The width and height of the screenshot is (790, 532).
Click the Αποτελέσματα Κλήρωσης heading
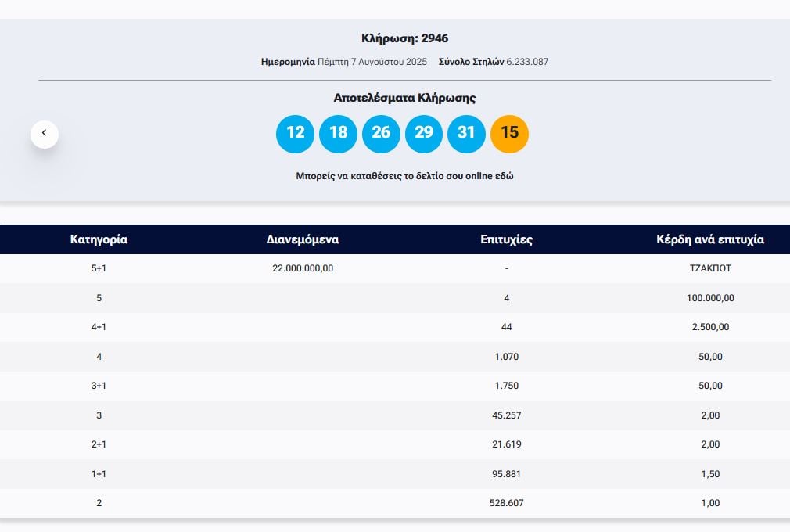(x=404, y=98)
